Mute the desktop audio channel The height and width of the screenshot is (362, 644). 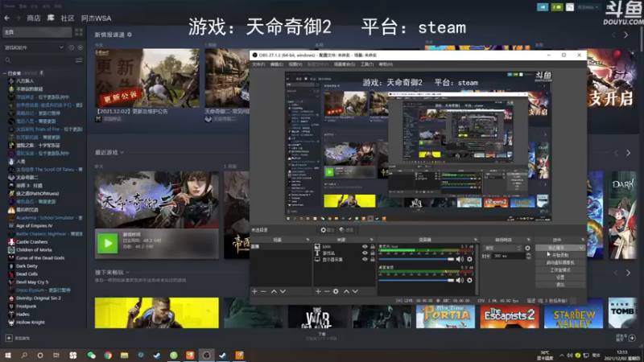tap(460, 280)
